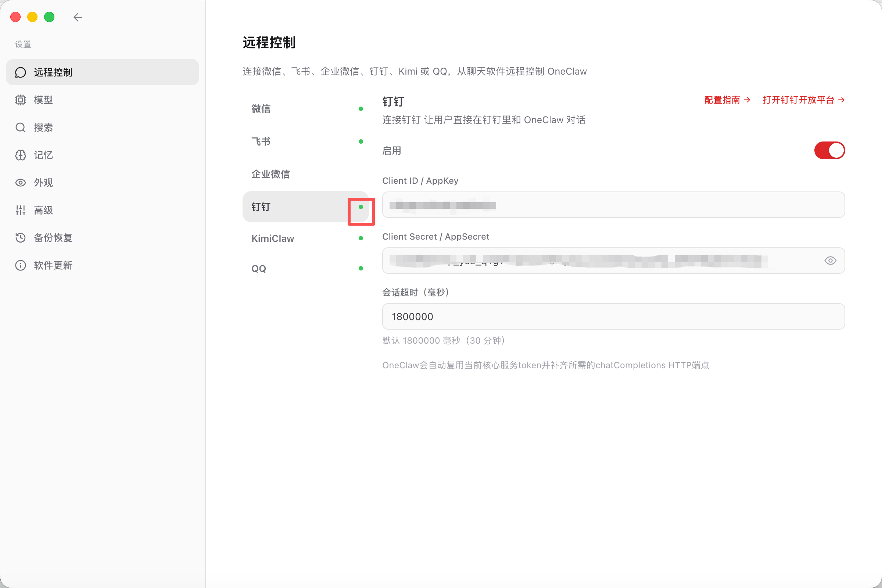The height and width of the screenshot is (588, 882).
Task: Open the 配置指南 link
Action: (727, 100)
